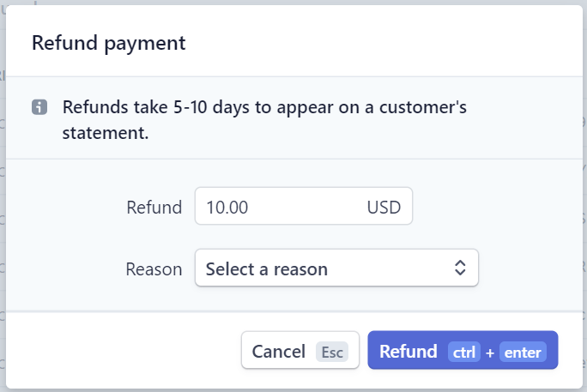Click the word Refund inside blue button
The width and height of the screenshot is (587, 392).
click(408, 351)
